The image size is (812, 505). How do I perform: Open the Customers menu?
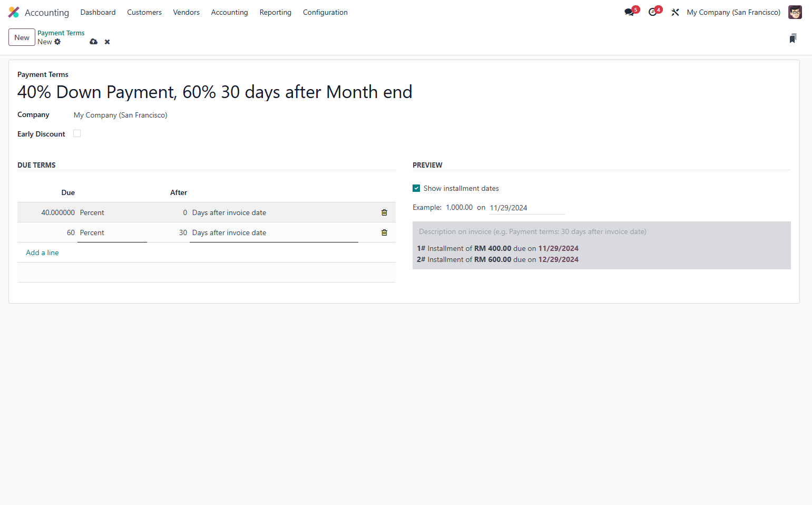coord(144,12)
